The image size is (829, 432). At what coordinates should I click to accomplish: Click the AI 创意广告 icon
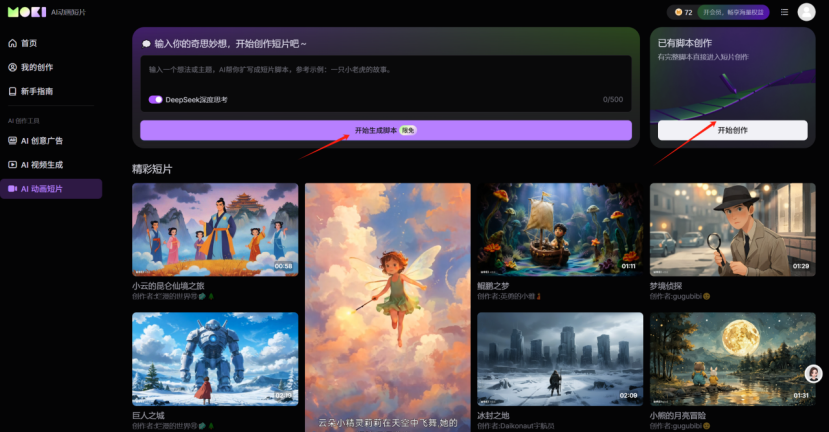pos(13,141)
